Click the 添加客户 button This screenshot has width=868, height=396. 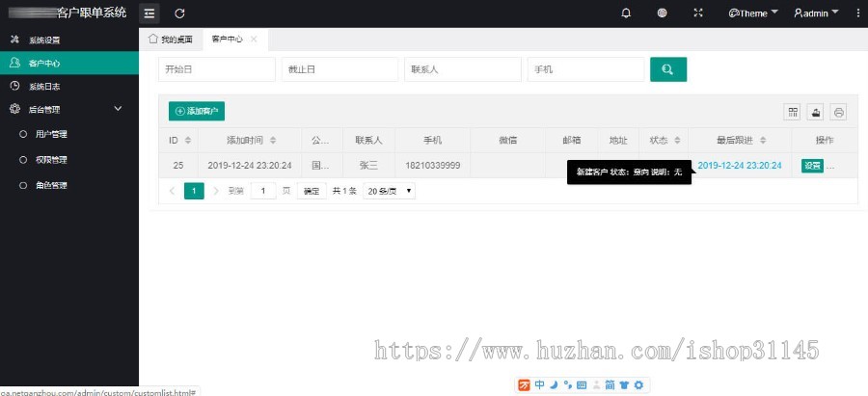(197, 111)
